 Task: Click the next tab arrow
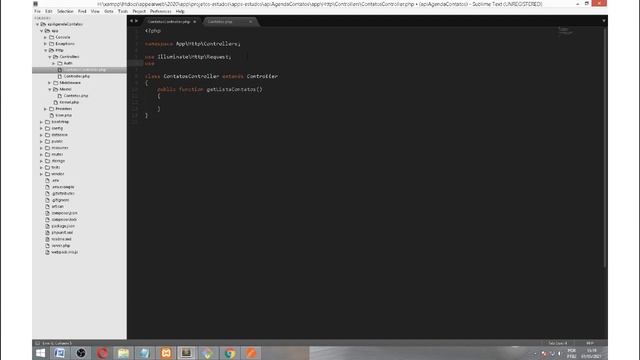click(136, 21)
